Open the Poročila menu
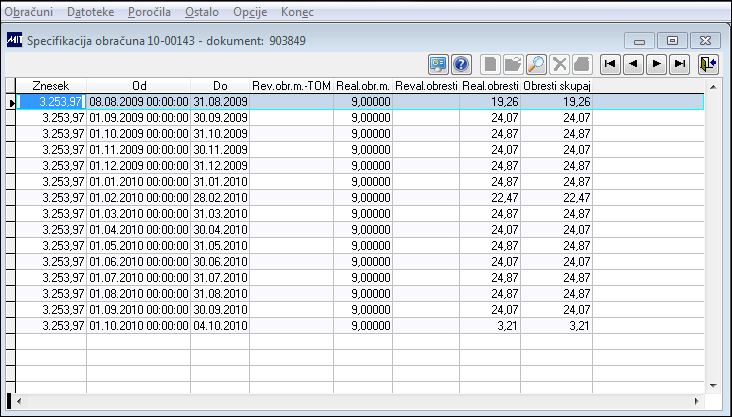732x417 pixels. [x=149, y=12]
